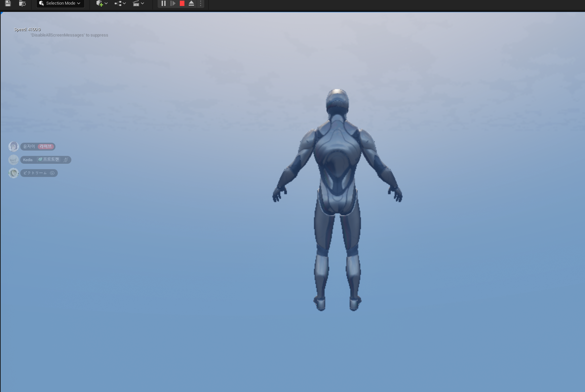Stop the play session with the red square
The width and height of the screenshot is (585, 392).
click(x=182, y=3)
